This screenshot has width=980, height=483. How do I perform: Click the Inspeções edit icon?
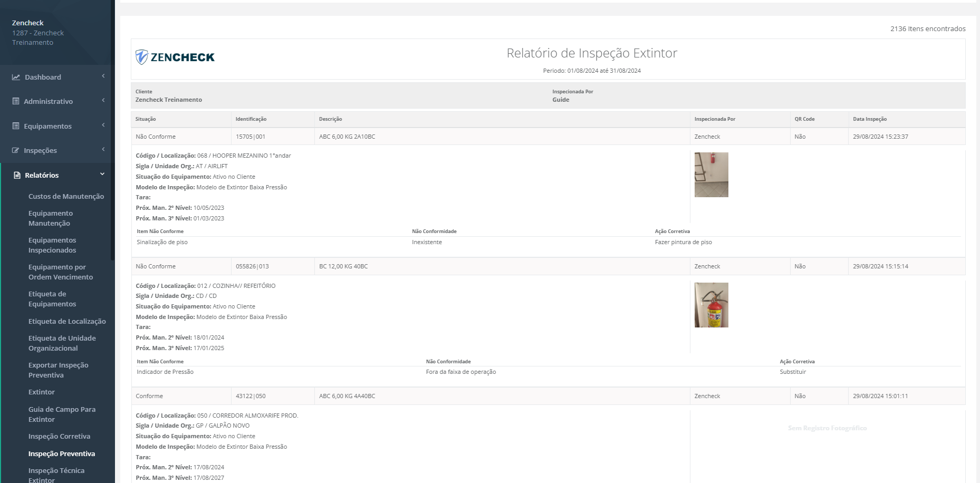pos(16,150)
